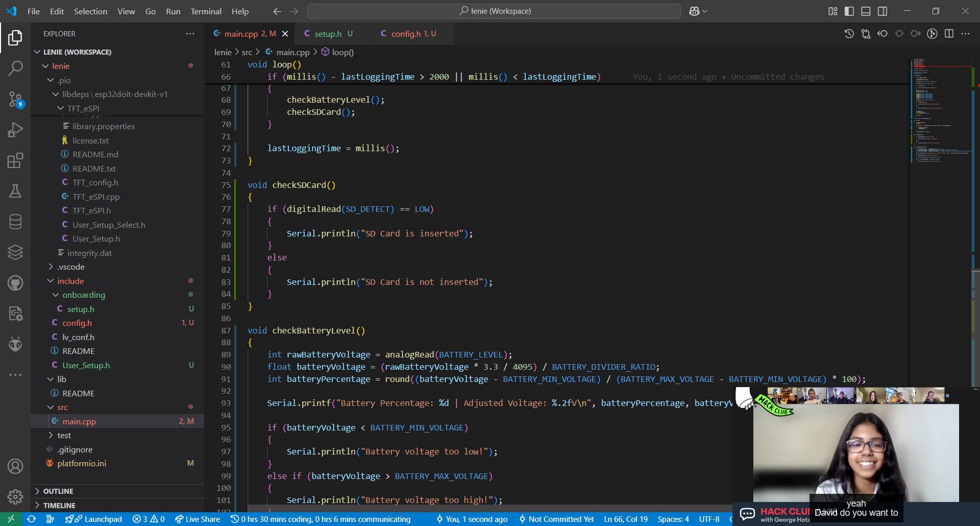Screen dimensions: 980x526
Task: Open the Manage gear menu
Action: tap(15, 496)
